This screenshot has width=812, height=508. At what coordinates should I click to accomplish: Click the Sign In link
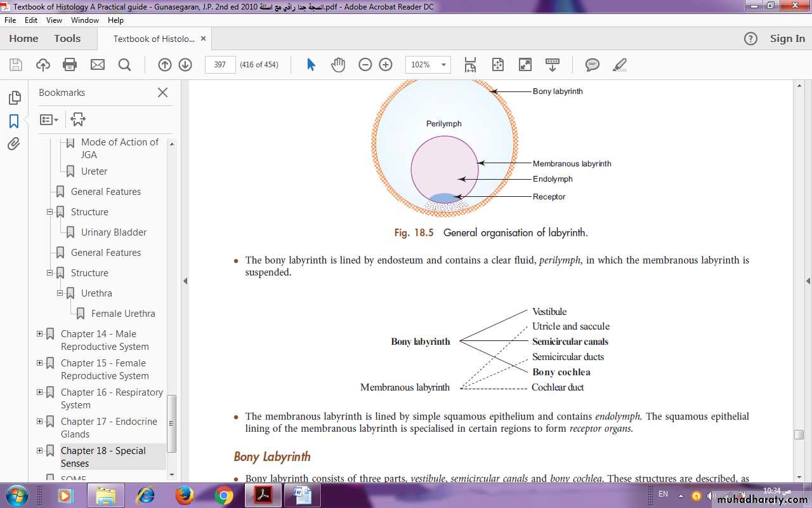787,39
